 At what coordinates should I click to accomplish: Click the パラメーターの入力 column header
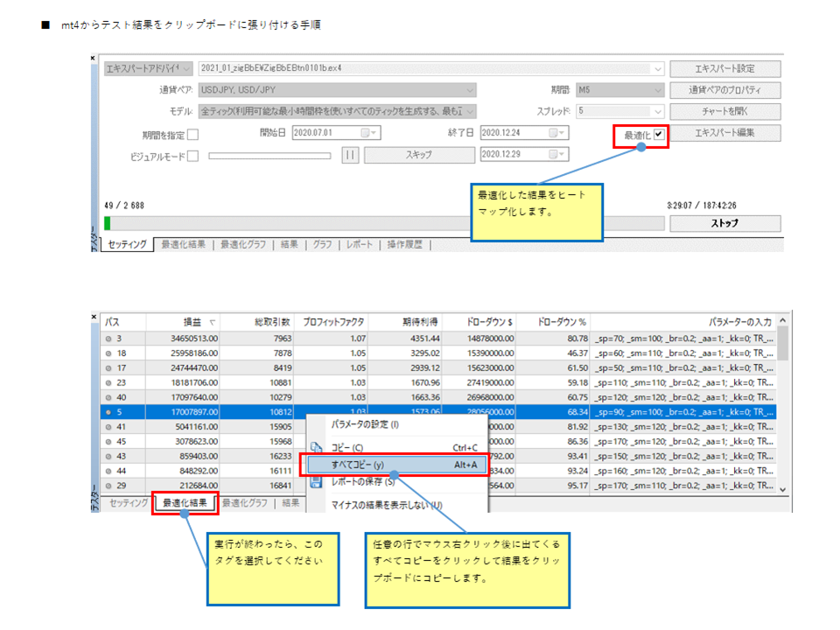pyautogui.click(x=683, y=323)
